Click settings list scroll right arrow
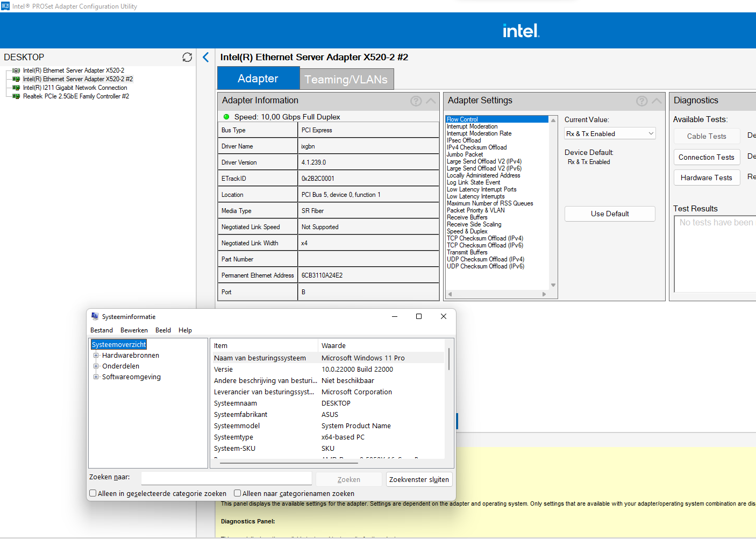 (544, 294)
